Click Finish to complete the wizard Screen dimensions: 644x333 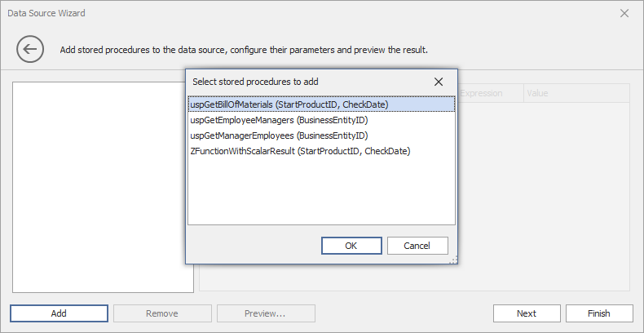[599, 313]
